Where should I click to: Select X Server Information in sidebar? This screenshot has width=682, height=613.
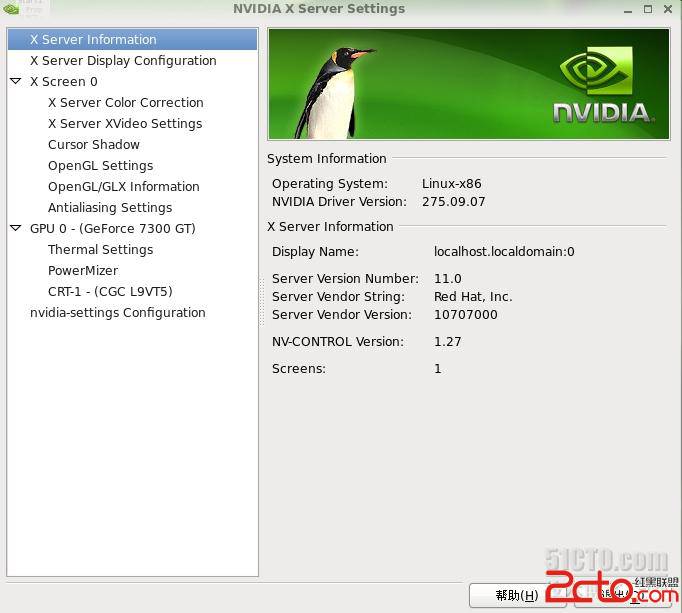point(132,40)
